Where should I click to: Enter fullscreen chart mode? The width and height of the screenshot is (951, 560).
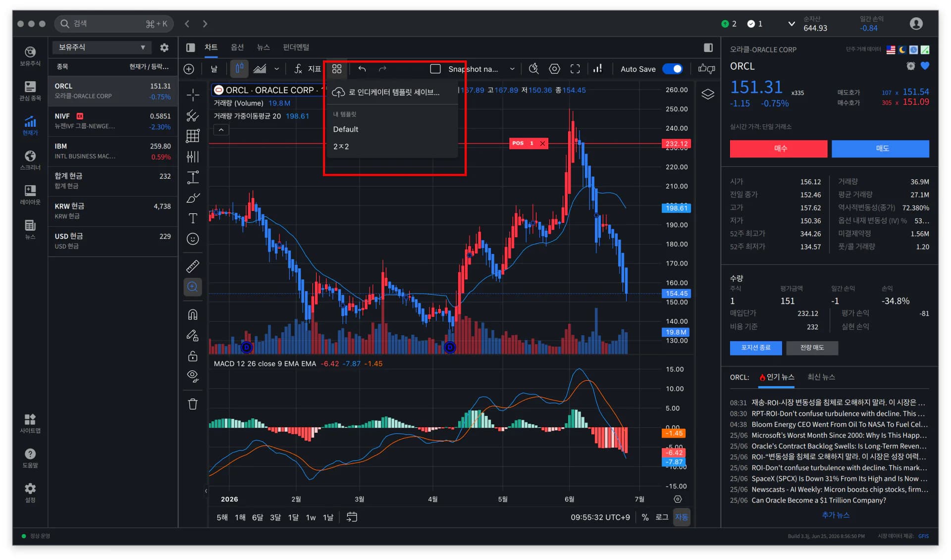pos(575,69)
